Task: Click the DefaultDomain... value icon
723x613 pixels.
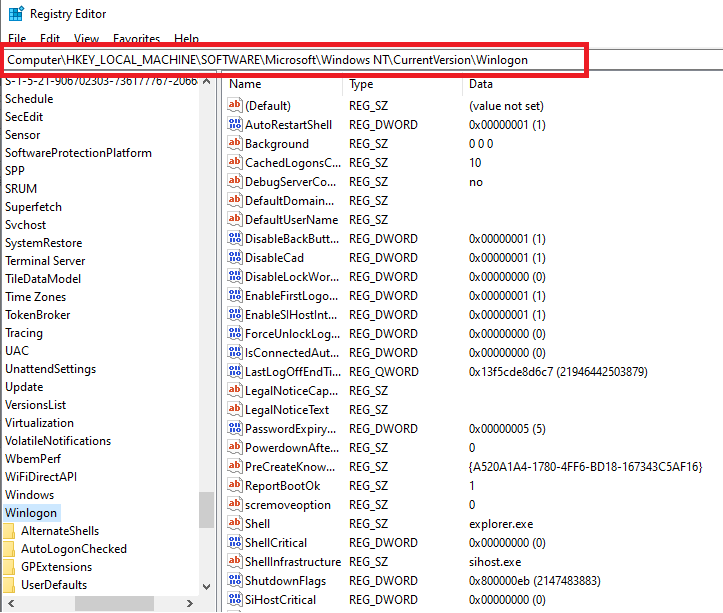Action: (235, 201)
